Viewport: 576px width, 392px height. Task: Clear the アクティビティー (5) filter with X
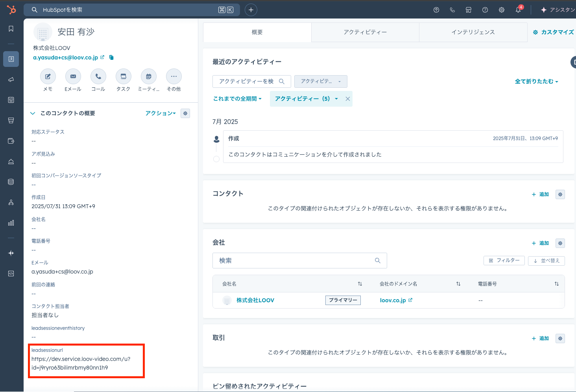pyautogui.click(x=348, y=99)
